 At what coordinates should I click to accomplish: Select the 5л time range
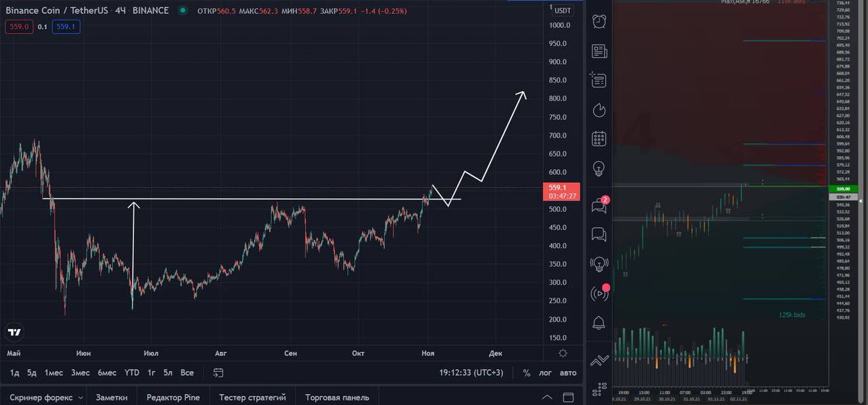pyautogui.click(x=168, y=372)
